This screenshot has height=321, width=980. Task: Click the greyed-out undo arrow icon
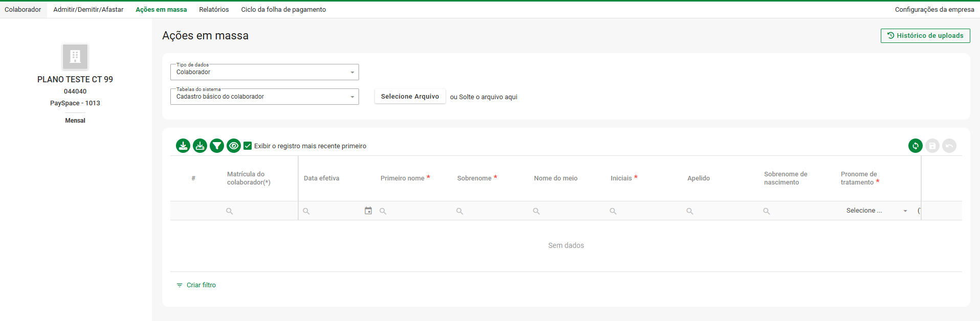tap(949, 146)
